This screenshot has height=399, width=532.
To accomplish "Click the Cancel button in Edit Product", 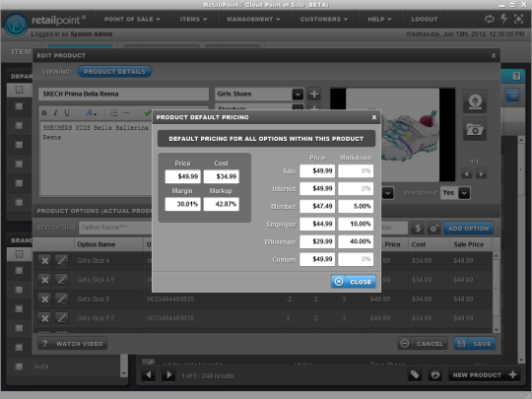I will point(423,344).
